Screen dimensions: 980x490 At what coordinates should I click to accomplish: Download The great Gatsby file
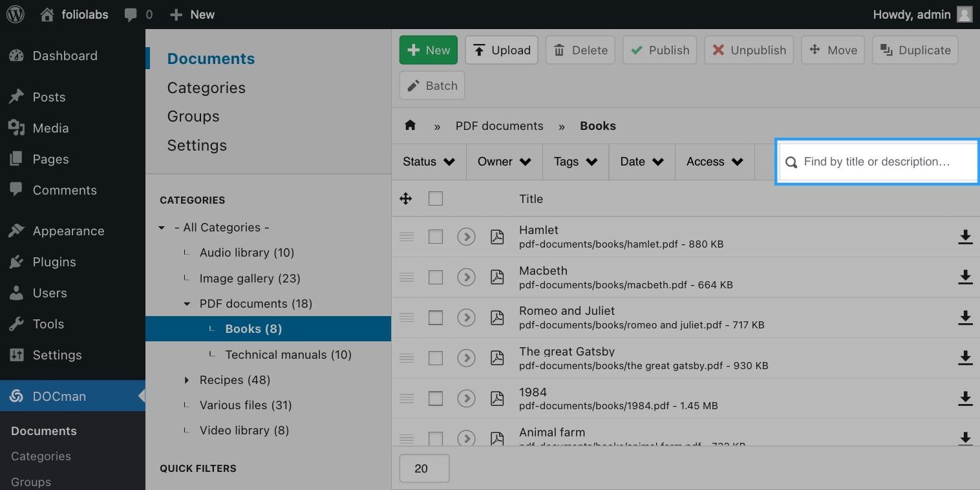pyautogui.click(x=965, y=357)
